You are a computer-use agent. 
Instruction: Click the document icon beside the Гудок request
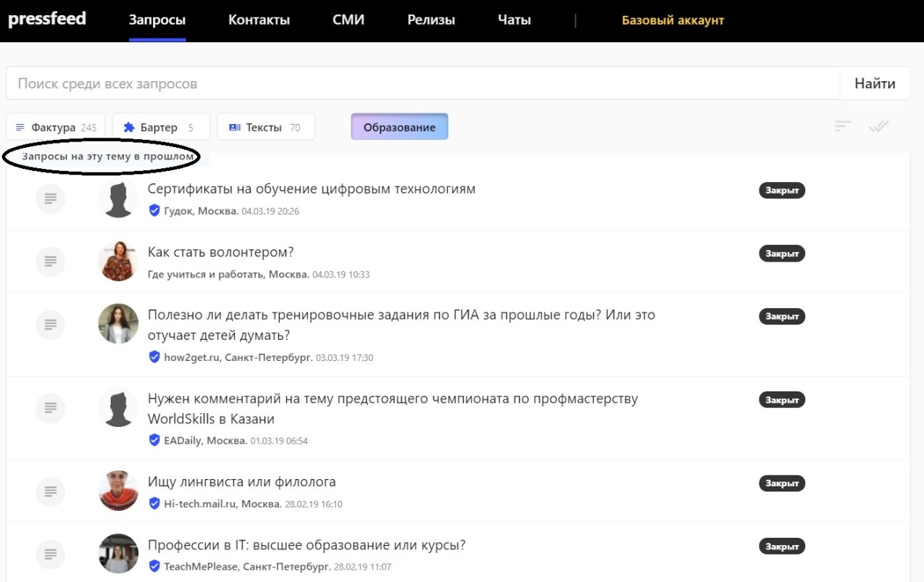pos(50,198)
